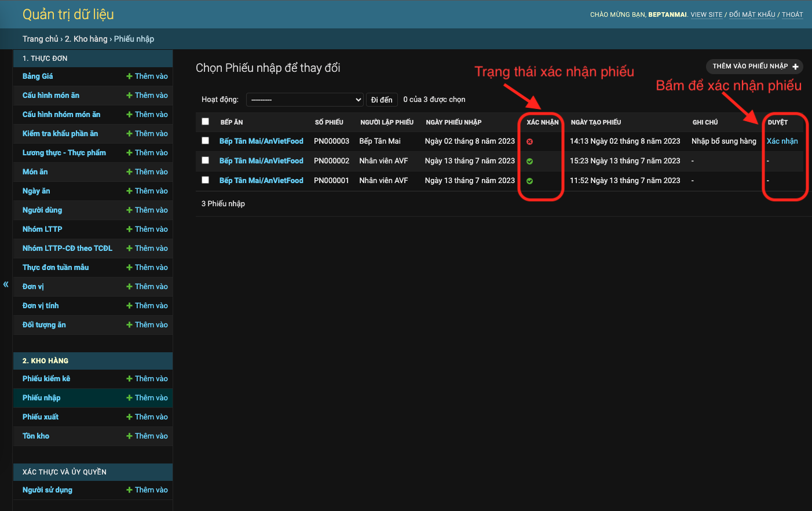Click the add icon next to Món ăn
This screenshot has width=812, height=511.
point(129,171)
